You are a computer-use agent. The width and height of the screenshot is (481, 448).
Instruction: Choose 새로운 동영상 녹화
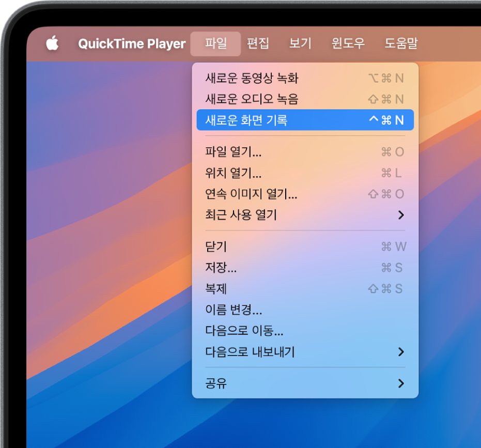click(x=305, y=78)
